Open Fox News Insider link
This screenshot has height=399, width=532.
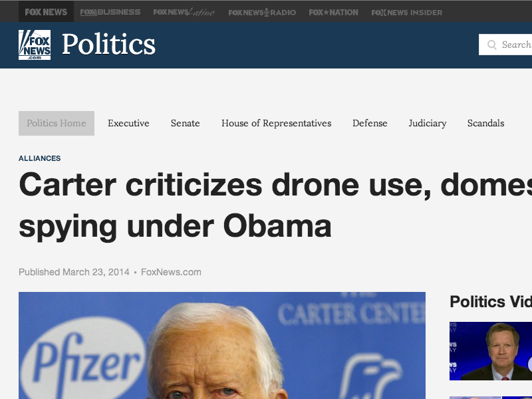(x=406, y=12)
